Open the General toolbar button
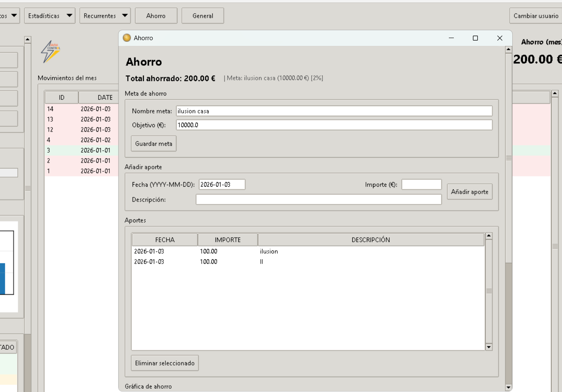 coord(203,16)
